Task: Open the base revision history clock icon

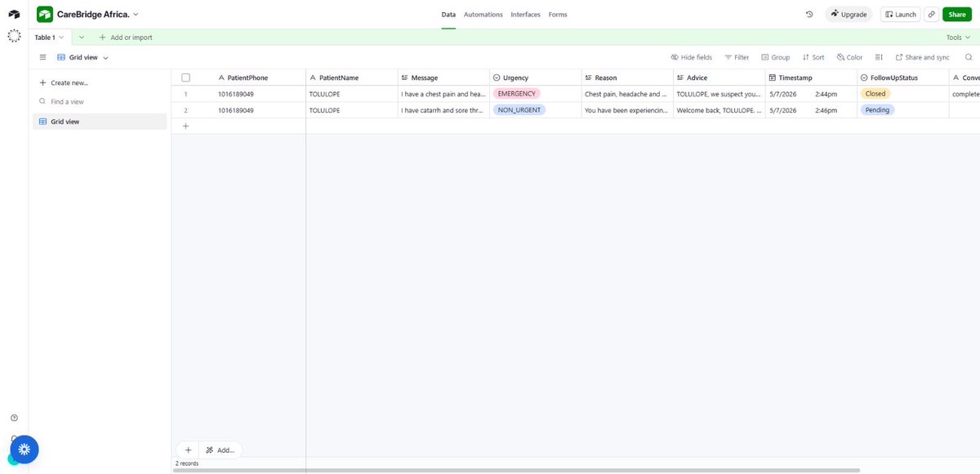Action: coord(809,15)
